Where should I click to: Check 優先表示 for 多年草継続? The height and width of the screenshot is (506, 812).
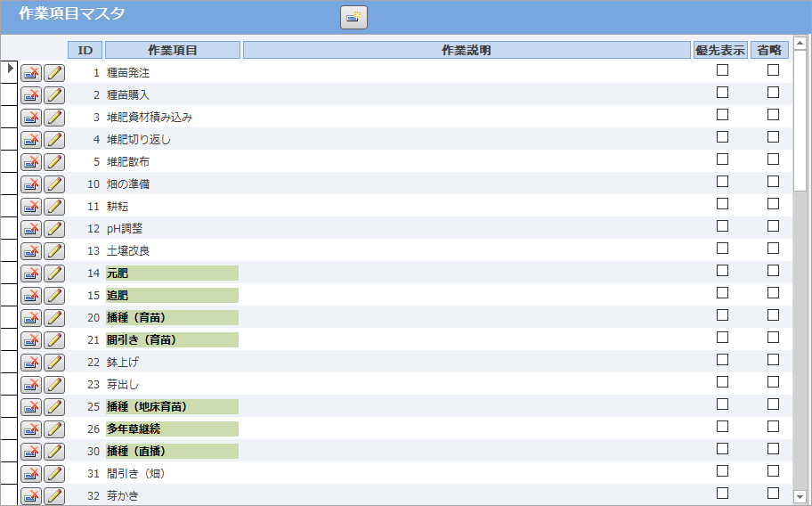click(x=722, y=426)
